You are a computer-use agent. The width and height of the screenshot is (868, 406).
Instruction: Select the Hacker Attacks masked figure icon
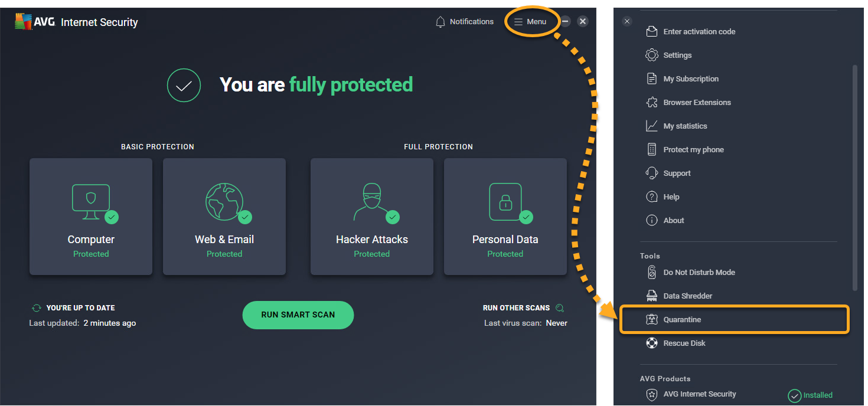(371, 201)
